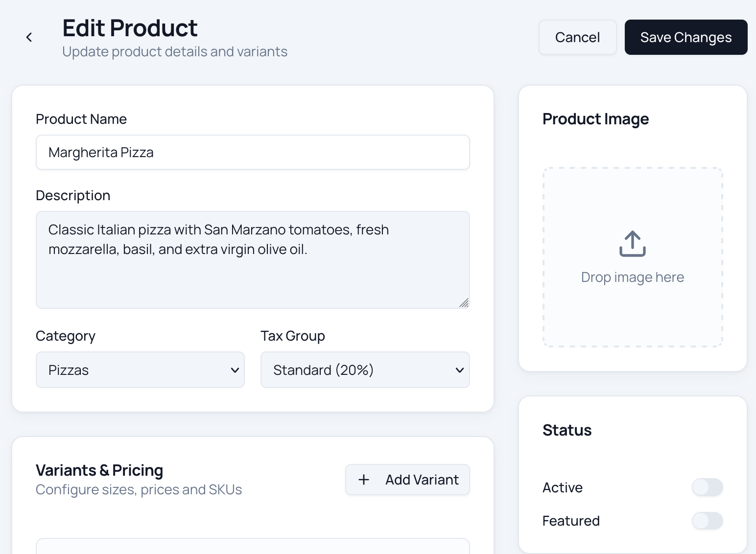The height and width of the screenshot is (554, 756).
Task: Click the Add Variant button label
Action: coord(422,480)
